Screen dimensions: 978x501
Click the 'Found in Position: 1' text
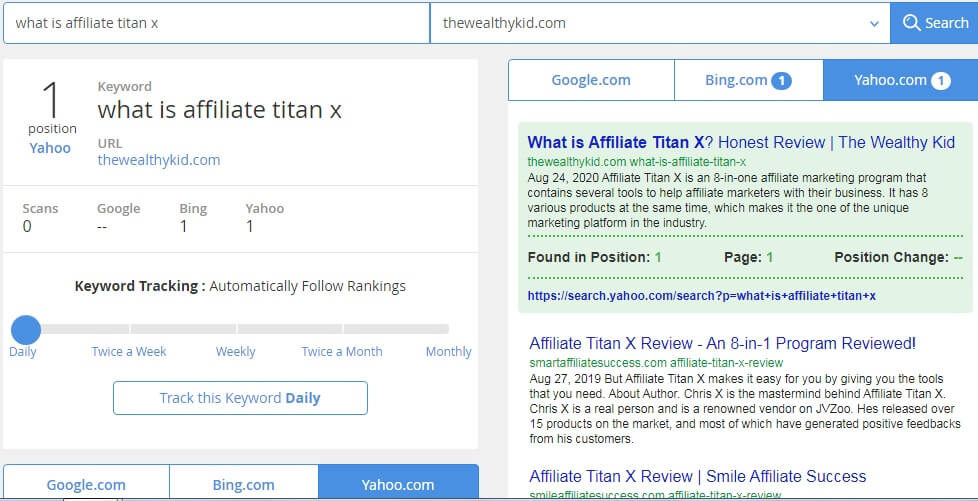click(x=594, y=257)
